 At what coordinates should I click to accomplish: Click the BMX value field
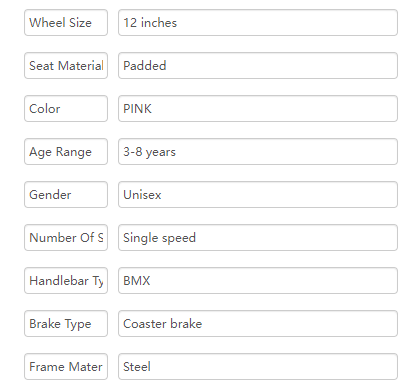[x=258, y=281]
